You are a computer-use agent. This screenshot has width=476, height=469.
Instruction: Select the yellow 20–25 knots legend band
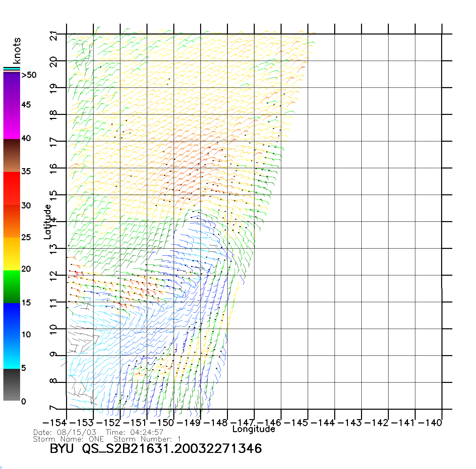point(12,254)
